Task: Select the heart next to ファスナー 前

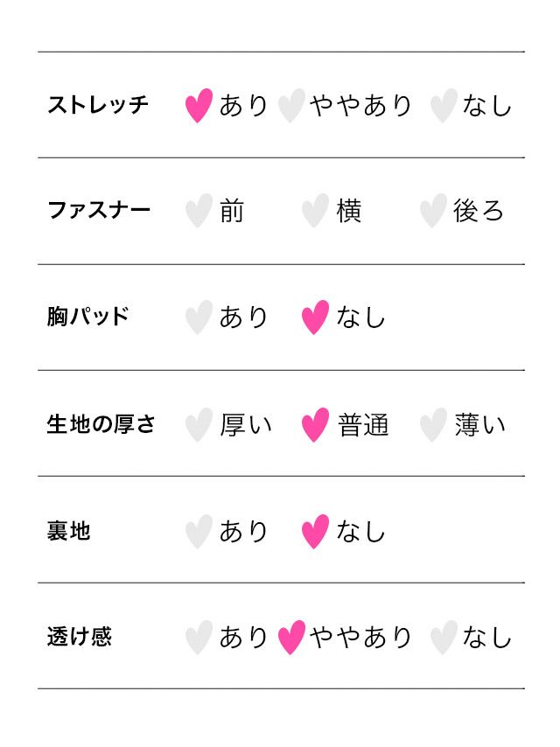Action: tap(199, 211)
